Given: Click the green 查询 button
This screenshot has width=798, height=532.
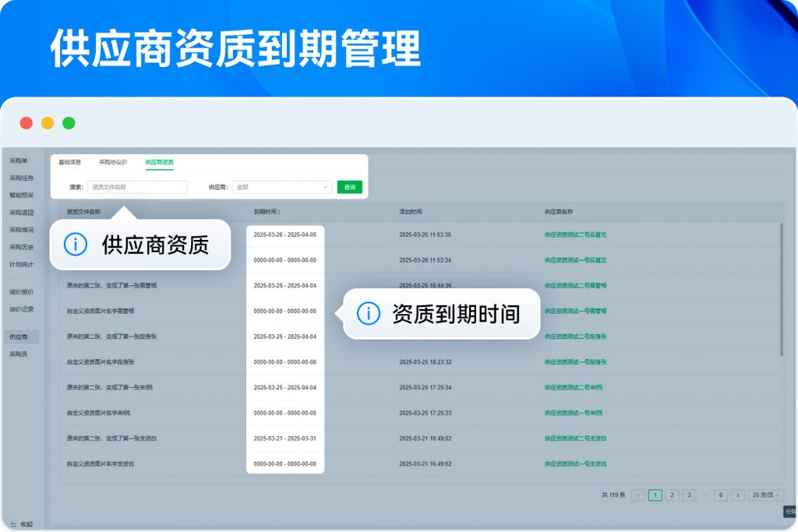Looking at the screenshot, I should pyautogui.click(x=350, y=187).
